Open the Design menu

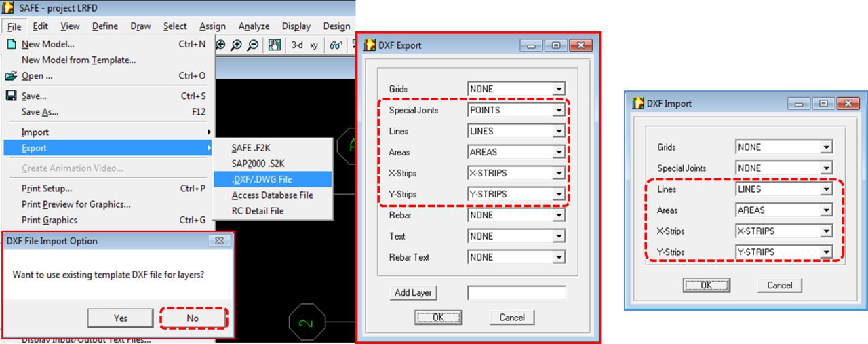(x=336, y=26)
